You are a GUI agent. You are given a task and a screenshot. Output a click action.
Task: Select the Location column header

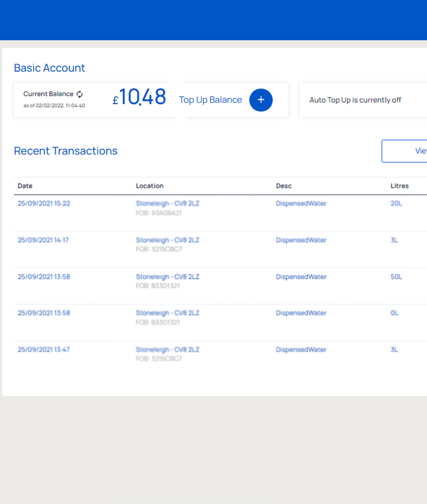pyautogui.click(x=150, y=186)
